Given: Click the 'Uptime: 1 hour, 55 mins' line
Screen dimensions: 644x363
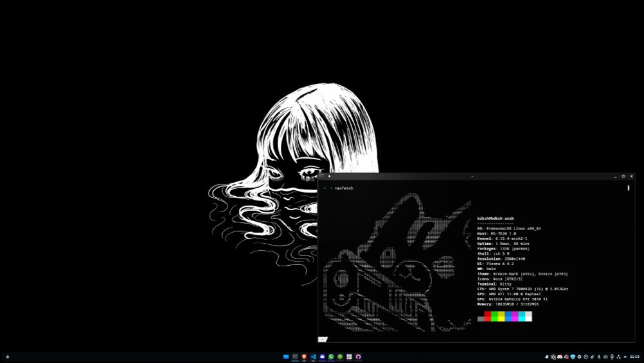Looking at the screenshot, I should (x=503, y=244).
